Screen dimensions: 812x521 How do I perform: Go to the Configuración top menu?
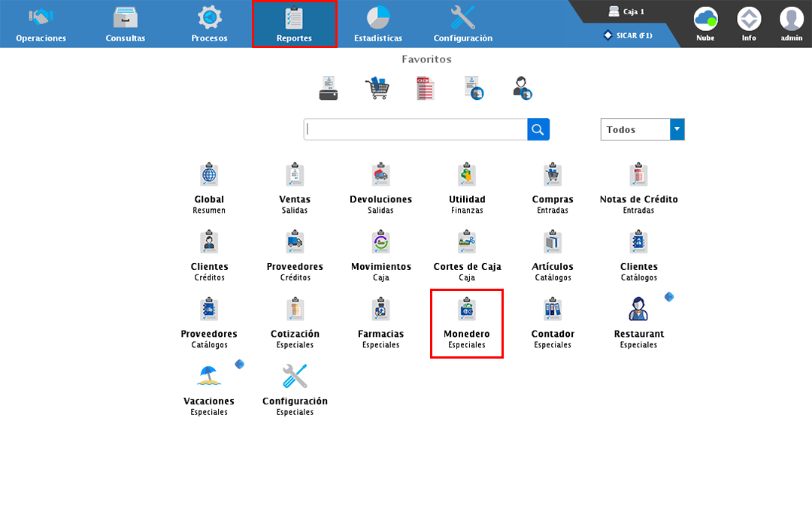pyautogui.click(x=462, y=24)
